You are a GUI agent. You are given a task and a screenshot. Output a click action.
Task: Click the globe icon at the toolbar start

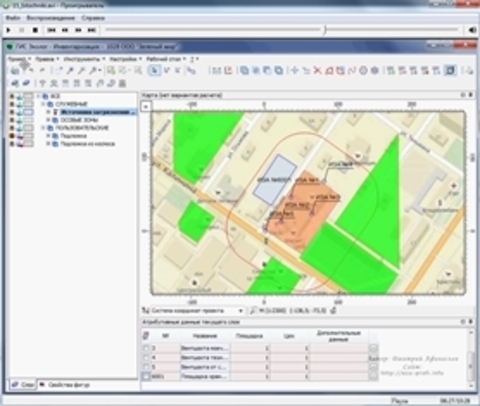(15, 71)
